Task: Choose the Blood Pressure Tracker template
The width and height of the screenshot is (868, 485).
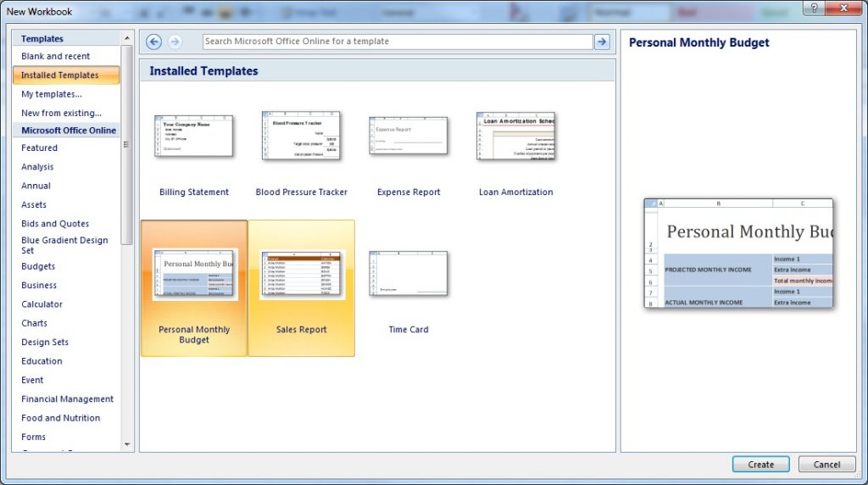Action: [302, 136]
